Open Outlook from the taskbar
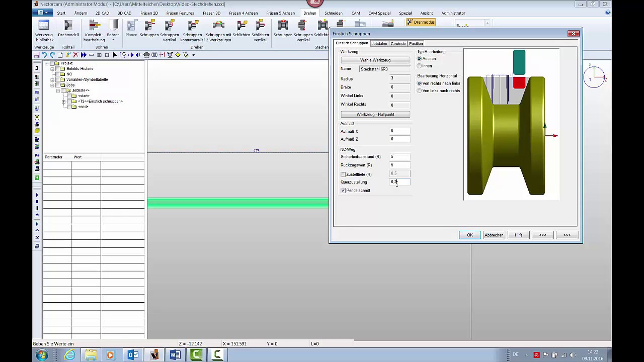 point(133,355)
